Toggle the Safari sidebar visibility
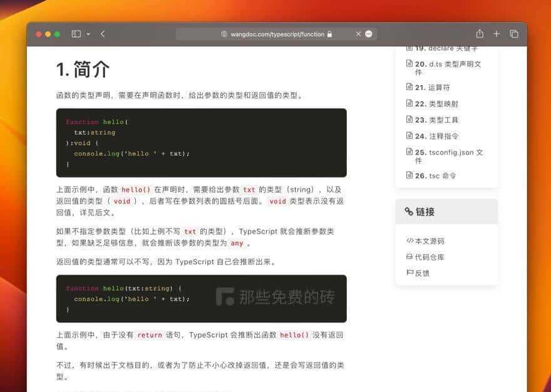The height and width of the screenshot is (392, 551). point(75,34)
